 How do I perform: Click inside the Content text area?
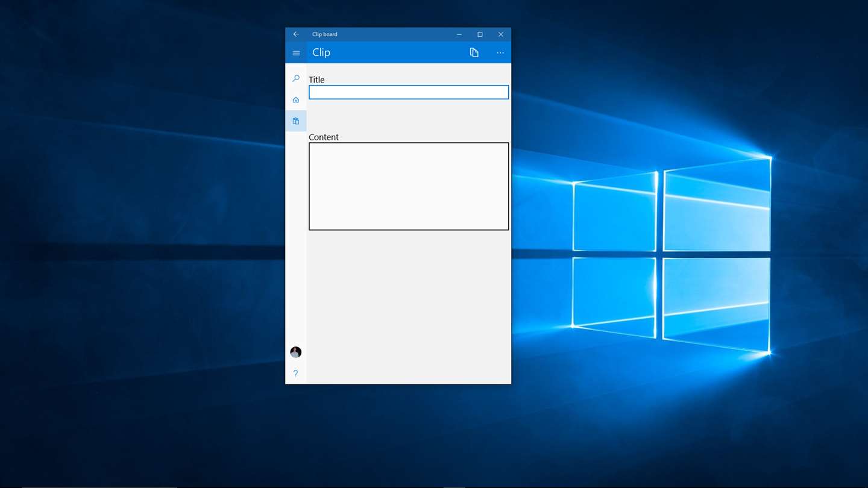point(409,186)
